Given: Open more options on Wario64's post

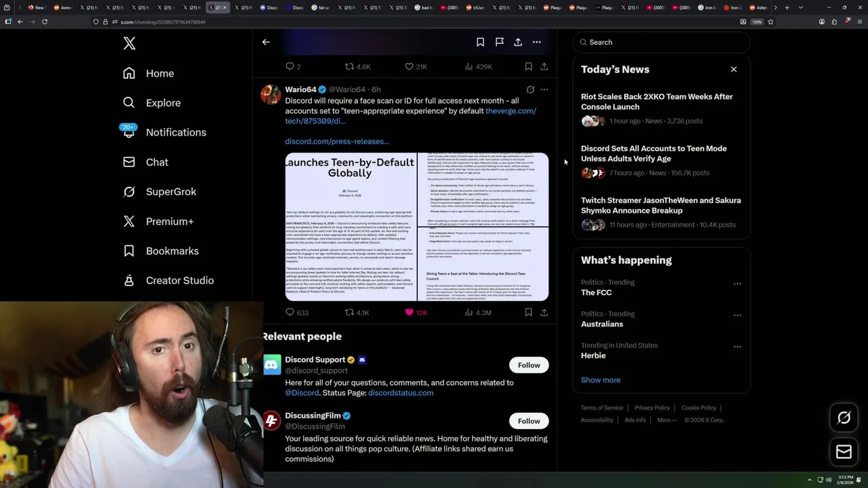Looking at the screenshot, I should 544,89.
